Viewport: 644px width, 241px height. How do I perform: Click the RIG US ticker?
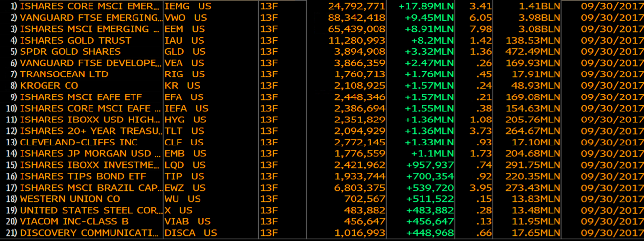click(185, 74)
